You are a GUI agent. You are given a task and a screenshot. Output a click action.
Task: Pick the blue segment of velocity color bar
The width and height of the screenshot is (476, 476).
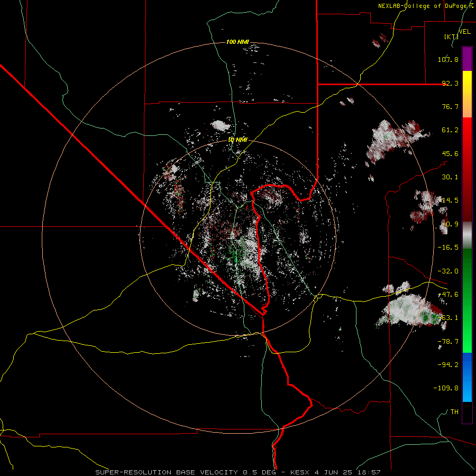click(467, 377)
